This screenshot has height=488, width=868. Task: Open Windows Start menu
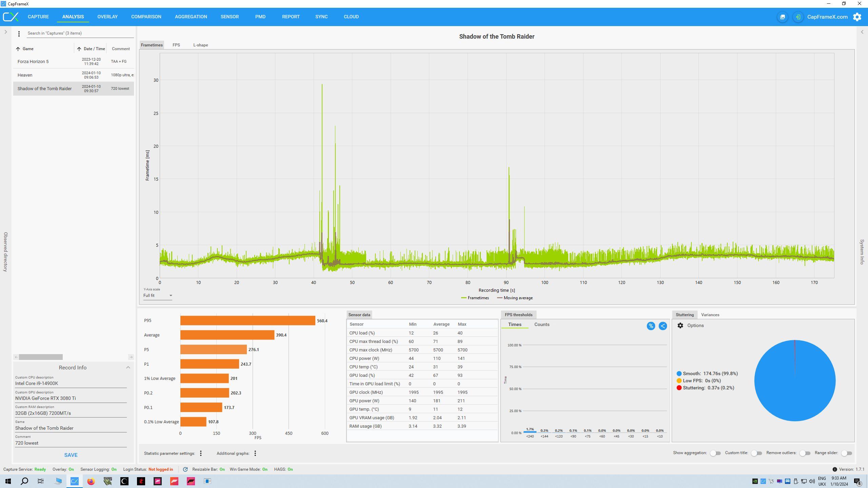(x=8, y=481)
